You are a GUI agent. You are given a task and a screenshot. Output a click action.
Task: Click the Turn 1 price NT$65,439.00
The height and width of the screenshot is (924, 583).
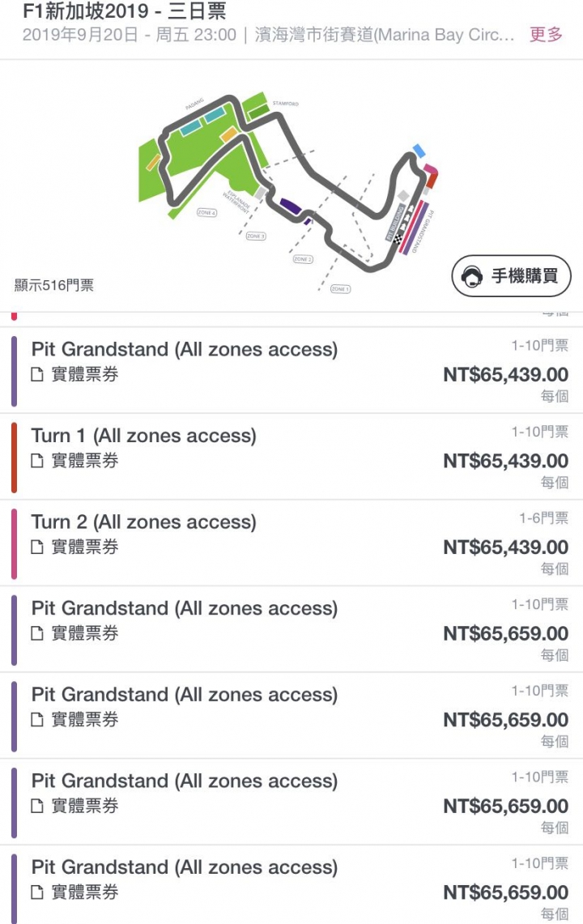506,461
